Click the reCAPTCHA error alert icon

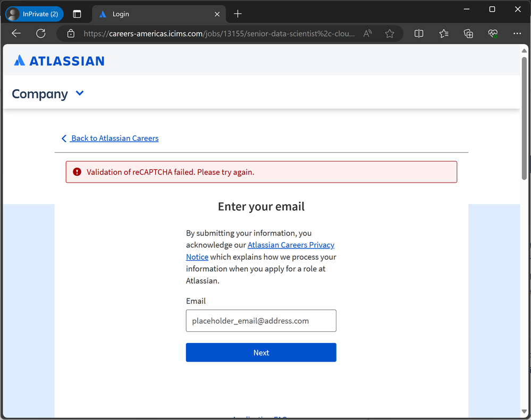[x=77, y=172]
